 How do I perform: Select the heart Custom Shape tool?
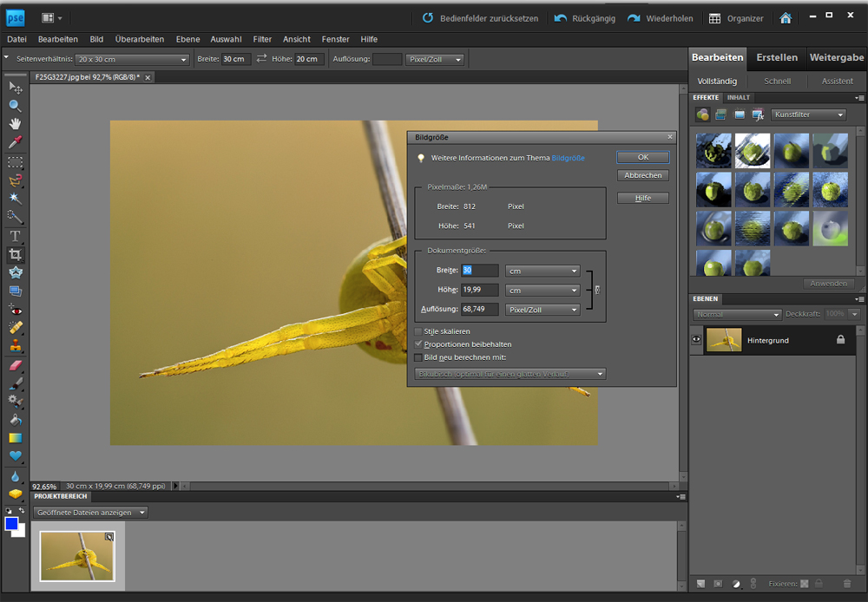16,456
